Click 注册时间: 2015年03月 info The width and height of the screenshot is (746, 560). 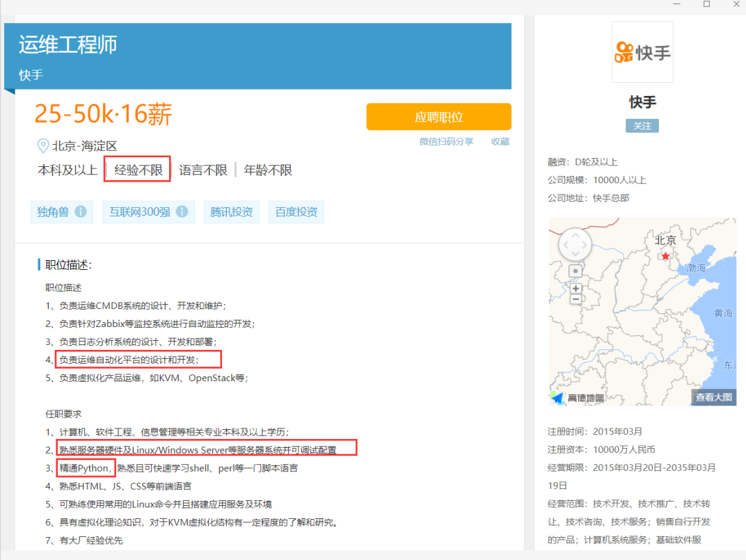595,431
